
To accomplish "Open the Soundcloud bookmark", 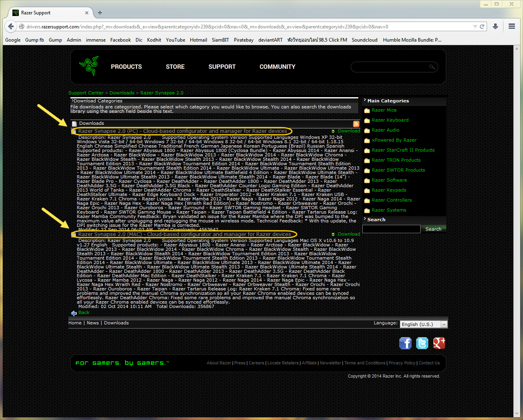I will [x=365, y=40].
